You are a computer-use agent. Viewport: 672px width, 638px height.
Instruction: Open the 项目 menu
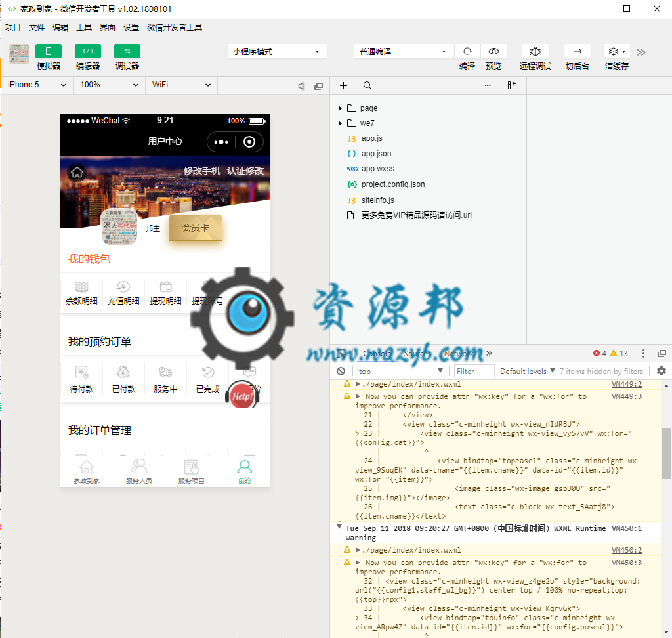point(13,28)
